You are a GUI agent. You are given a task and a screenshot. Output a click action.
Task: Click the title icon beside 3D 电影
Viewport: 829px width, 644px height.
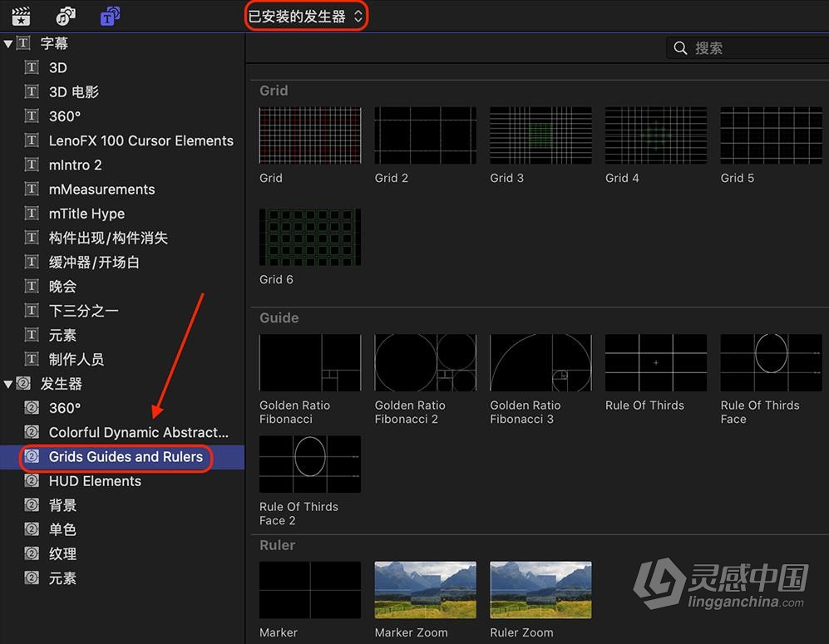32,91
